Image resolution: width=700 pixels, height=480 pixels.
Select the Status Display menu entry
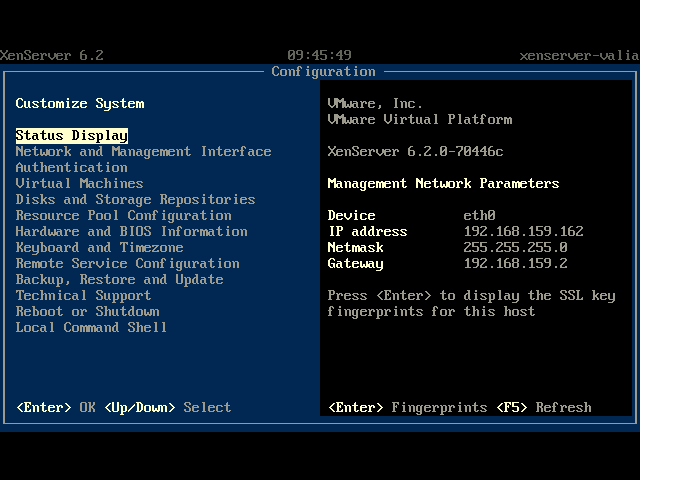72,135
